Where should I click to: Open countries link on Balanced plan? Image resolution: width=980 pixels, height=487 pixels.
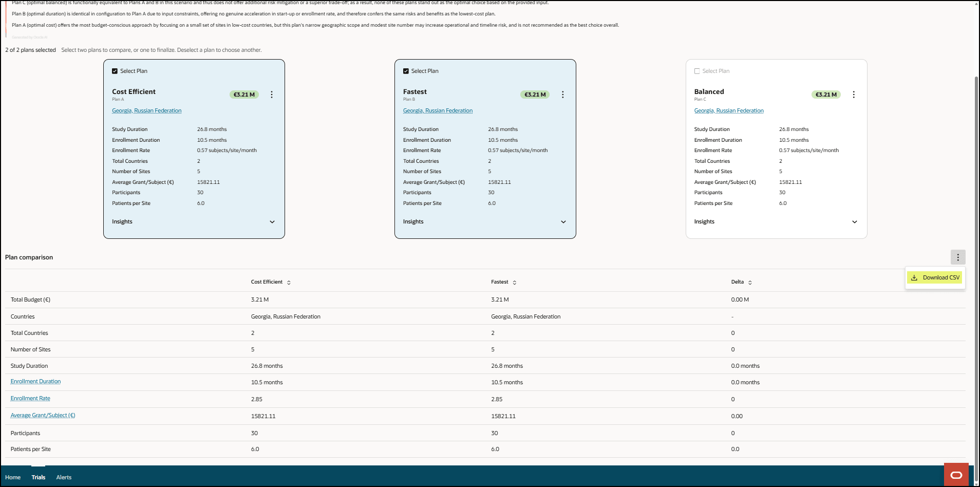click(x=729, y=110)
